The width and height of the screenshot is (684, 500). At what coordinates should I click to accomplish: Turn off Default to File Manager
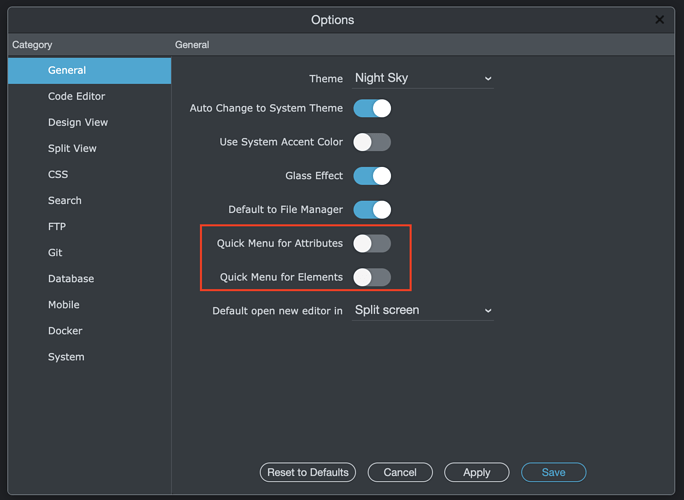pos(372,210)
